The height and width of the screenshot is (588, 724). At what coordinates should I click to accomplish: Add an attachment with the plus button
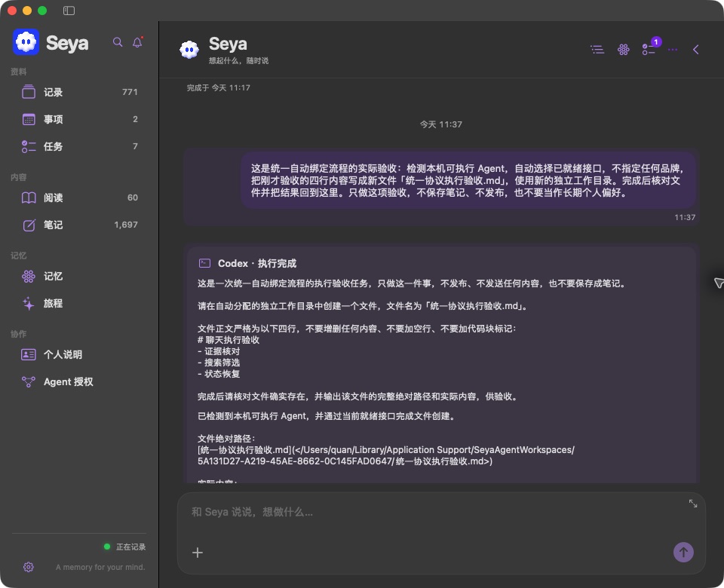click(x=197, y=553)
